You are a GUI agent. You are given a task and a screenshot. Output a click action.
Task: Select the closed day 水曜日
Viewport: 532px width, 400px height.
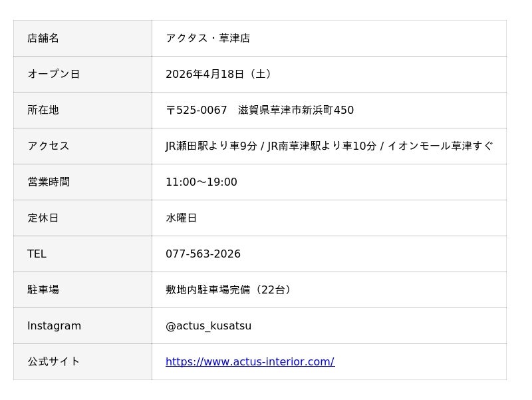181,218
